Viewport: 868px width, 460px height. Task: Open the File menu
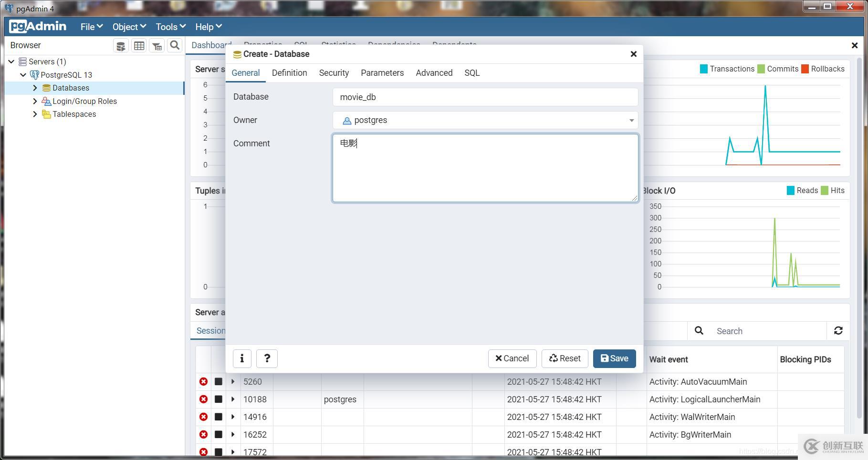[92, 27]
